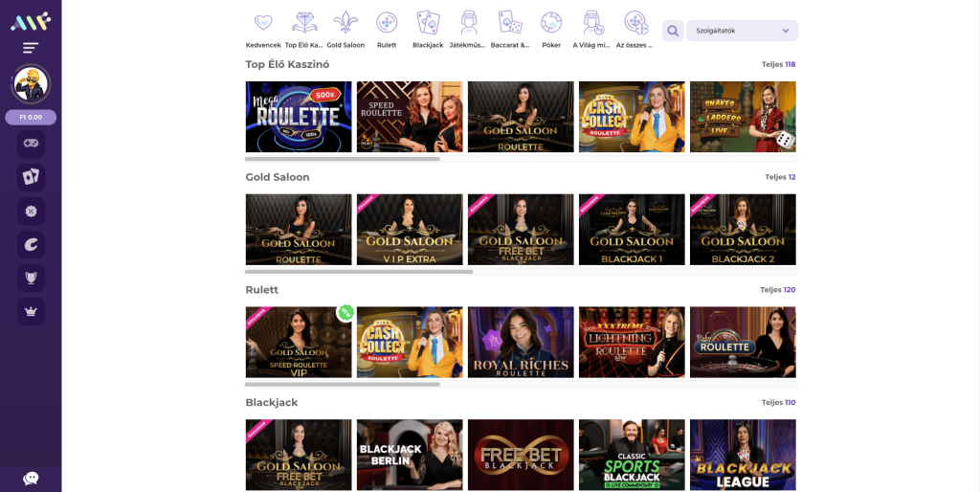The height and width of the screenshot is (492, 980).
Task: Click the search magnifier button
Action: point(673,31)
